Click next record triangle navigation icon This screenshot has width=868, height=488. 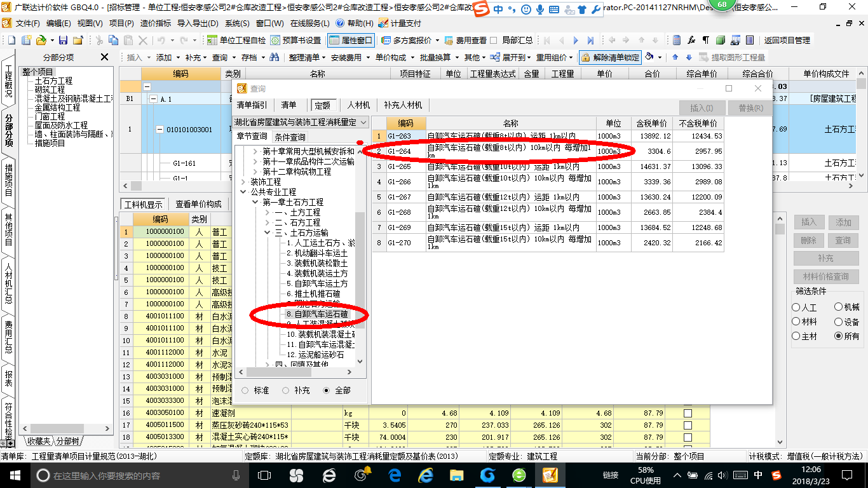[x=576, y=40]
